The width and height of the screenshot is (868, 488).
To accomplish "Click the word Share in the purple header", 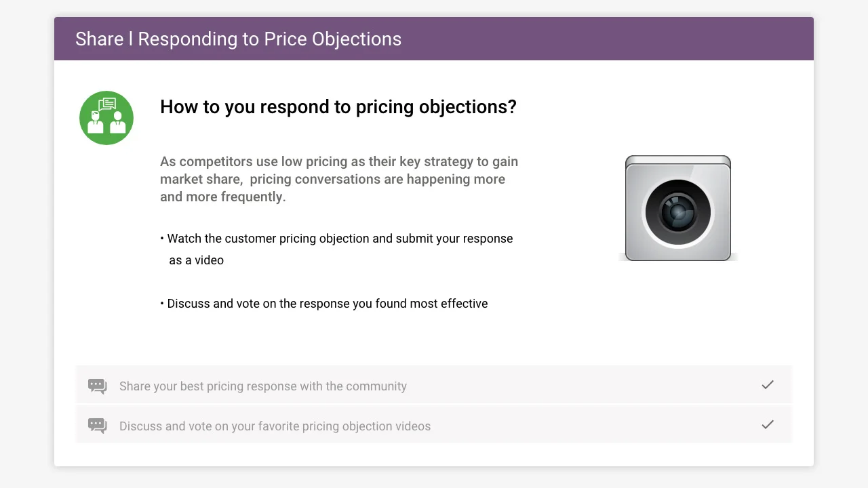I will click(x=99, y=39).
